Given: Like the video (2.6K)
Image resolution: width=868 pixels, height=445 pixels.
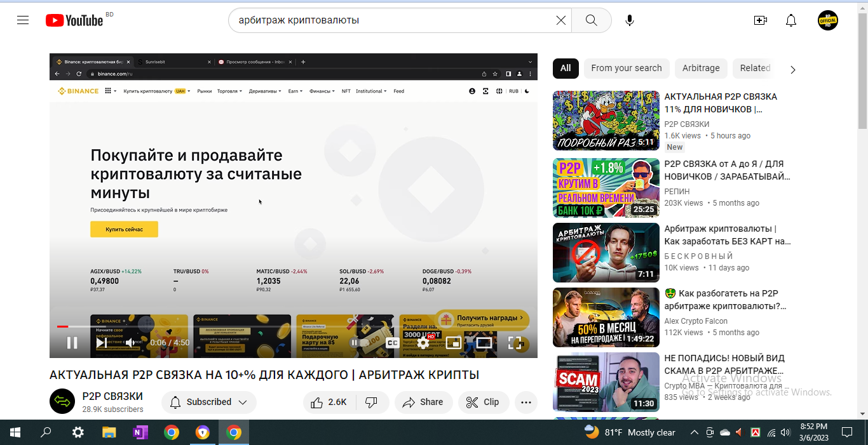Looking at the screenshot, I should click(329, 402).
